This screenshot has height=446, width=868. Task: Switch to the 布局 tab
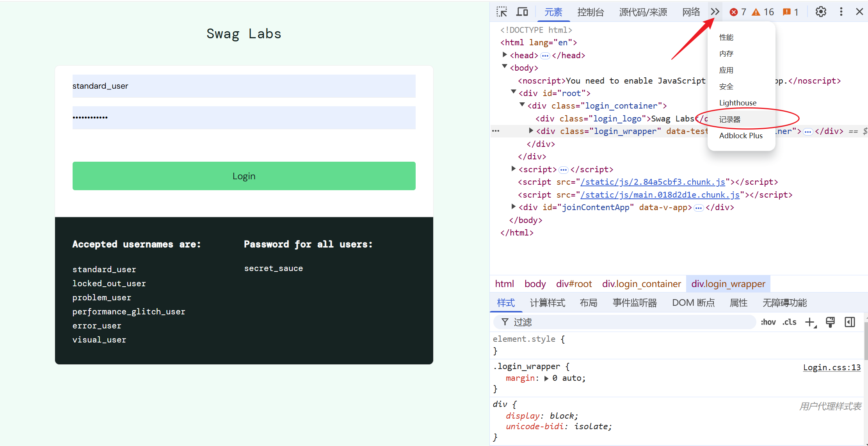click(x=589, y=303)
